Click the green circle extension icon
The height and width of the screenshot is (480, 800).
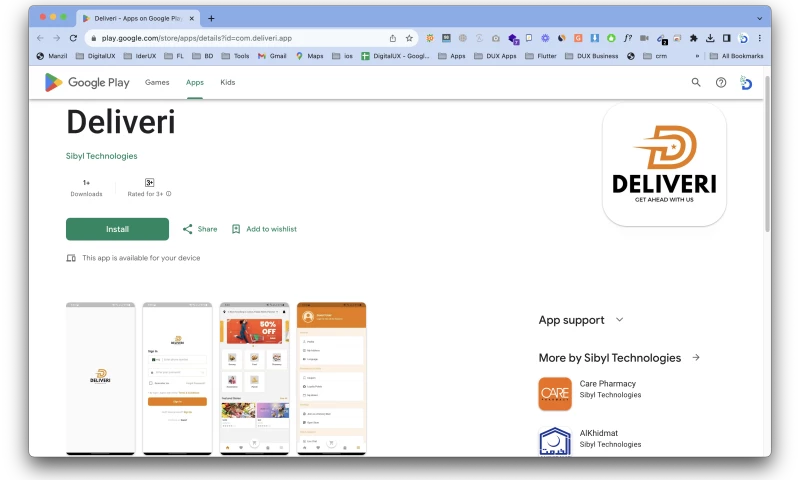click(611, 38)
